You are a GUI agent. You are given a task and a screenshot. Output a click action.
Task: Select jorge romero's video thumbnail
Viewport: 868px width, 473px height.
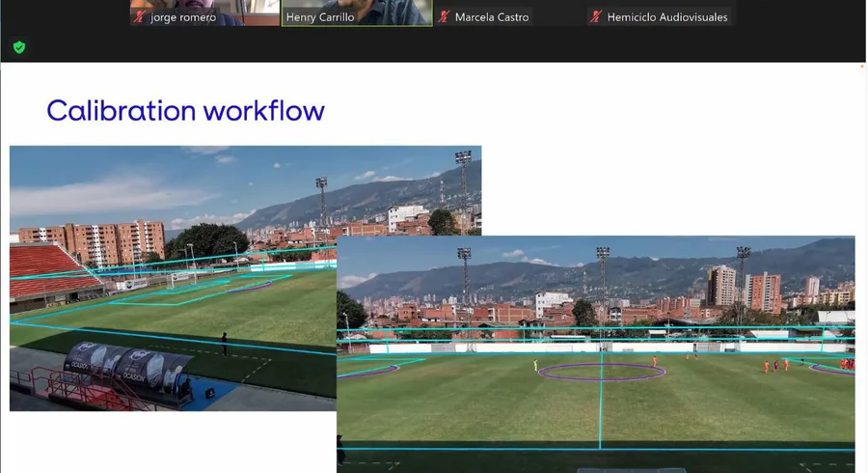pyautogui.click(x=204, y=13)
